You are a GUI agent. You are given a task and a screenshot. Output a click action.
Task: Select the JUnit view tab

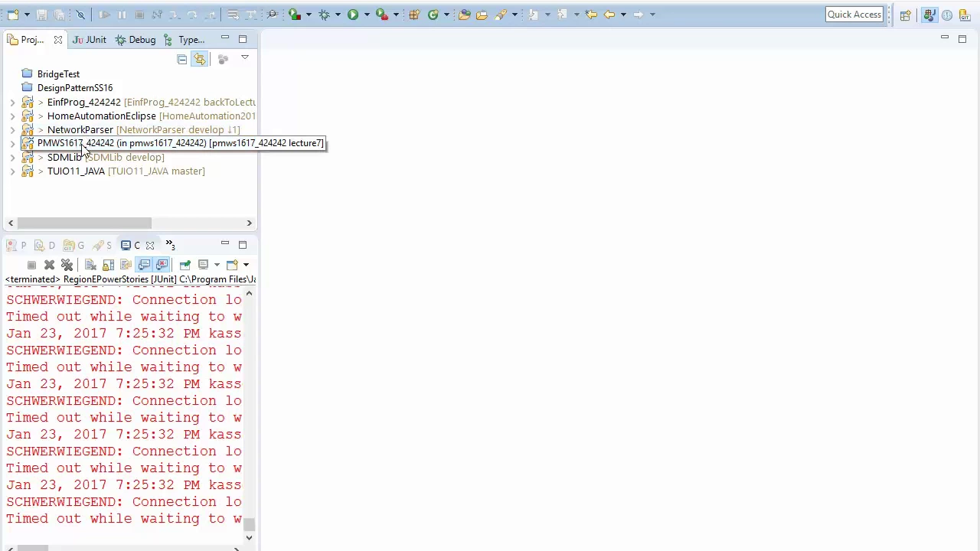pyautogui.click(x=90, y=40)
